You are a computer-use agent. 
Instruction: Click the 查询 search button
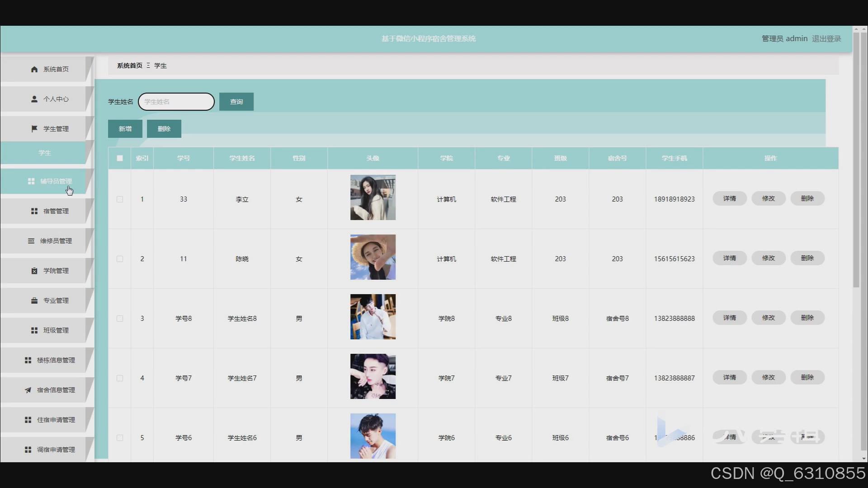click(x=236, y=102)
